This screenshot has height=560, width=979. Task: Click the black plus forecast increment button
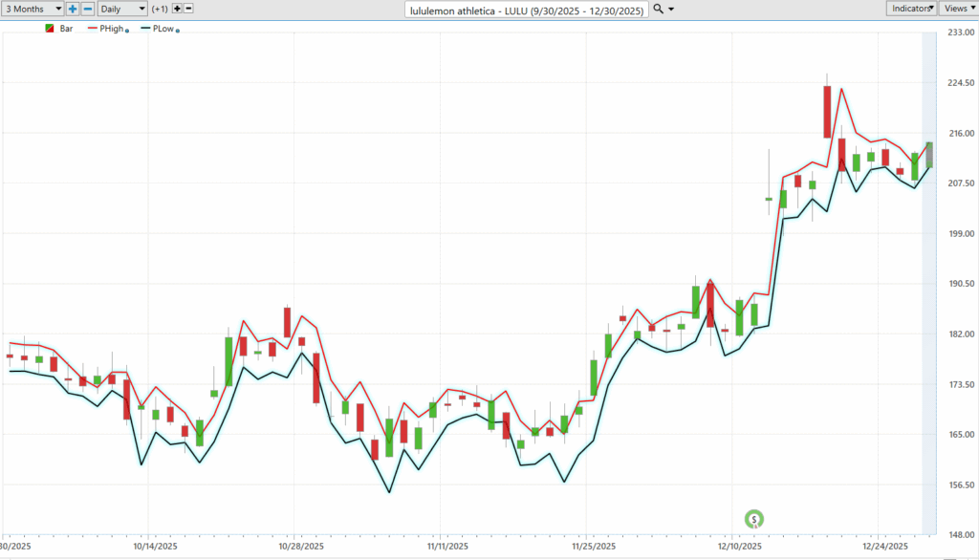pos(177,8)
